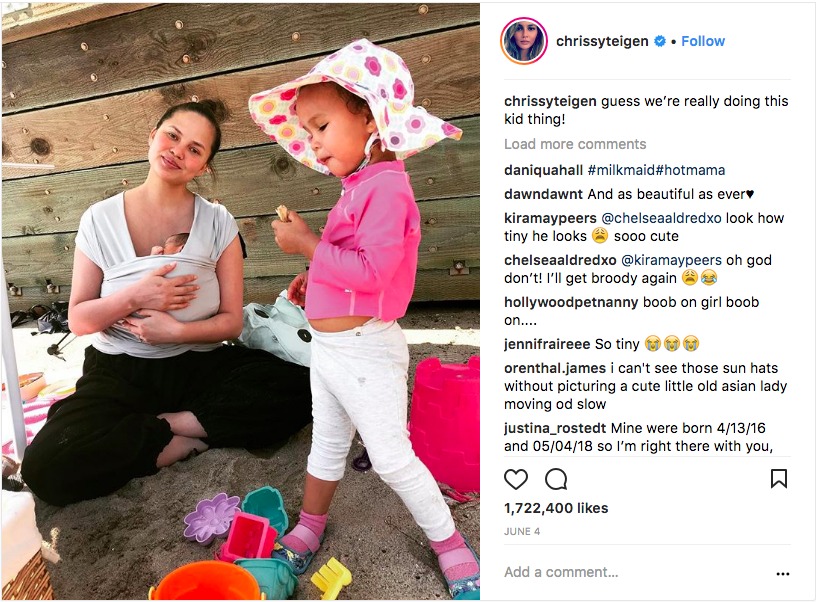Like the post with the heart icon
816x602 pixels.
[x=516, y=479]
